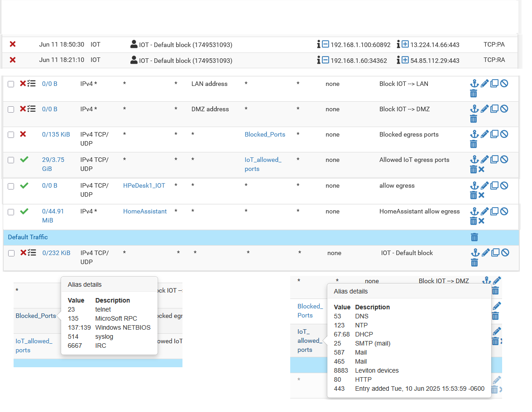Screen dimensions: 532x412
Task: Open 0/0 B states of Block IOT --> LAN rule
Action: (x=49, y=84)
